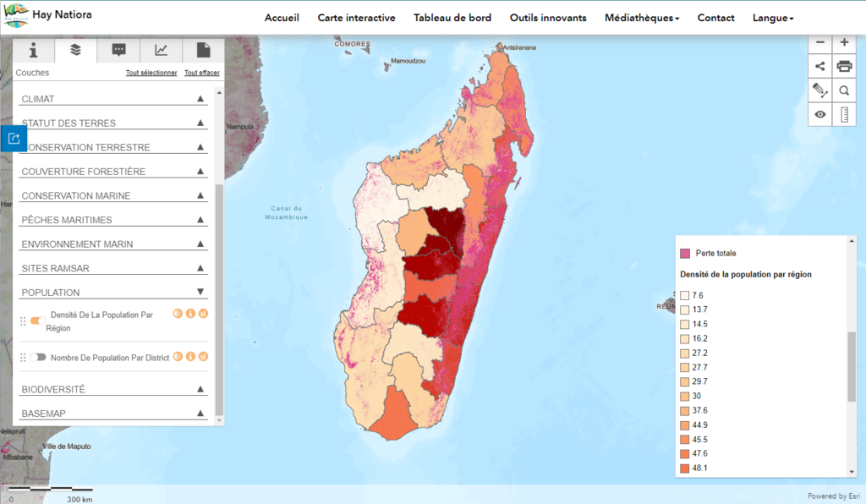
Task: Open the chart panel tab
Action: click(x=161, y=50)
